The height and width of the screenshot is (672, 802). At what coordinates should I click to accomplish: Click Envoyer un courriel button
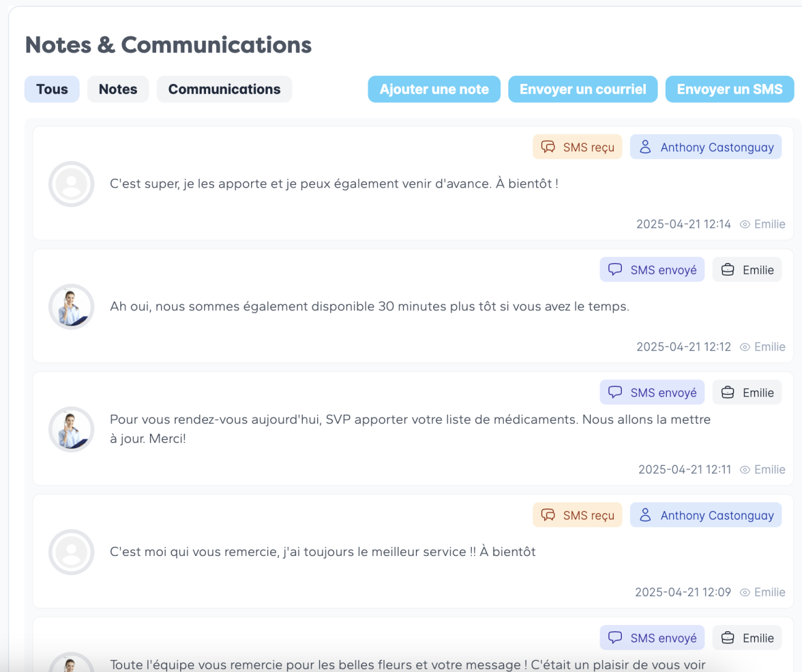point(583,89)
